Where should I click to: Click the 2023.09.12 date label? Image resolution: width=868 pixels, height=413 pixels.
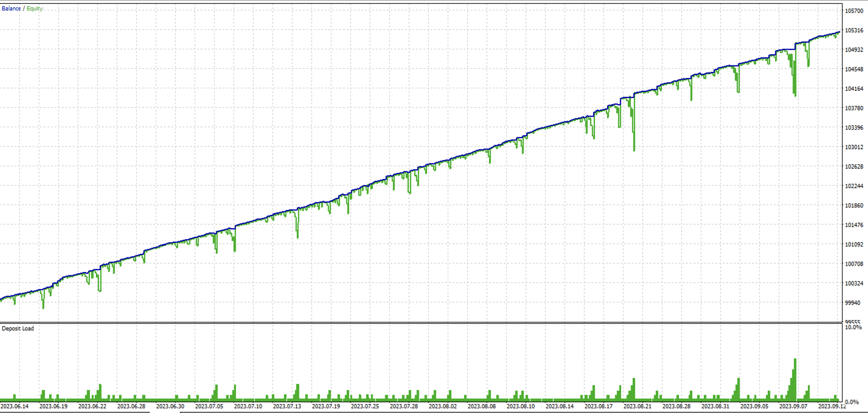pos(832,406)
